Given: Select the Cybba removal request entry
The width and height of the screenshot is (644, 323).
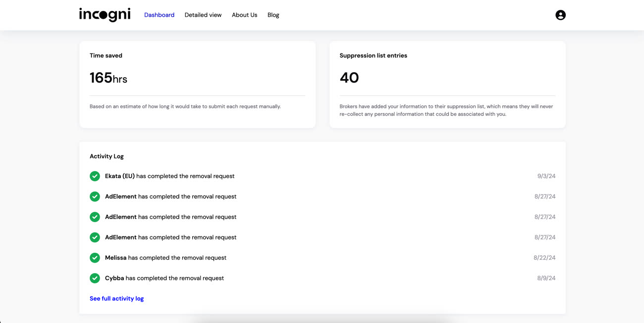Looking at the screenshot, I should 164,278.
